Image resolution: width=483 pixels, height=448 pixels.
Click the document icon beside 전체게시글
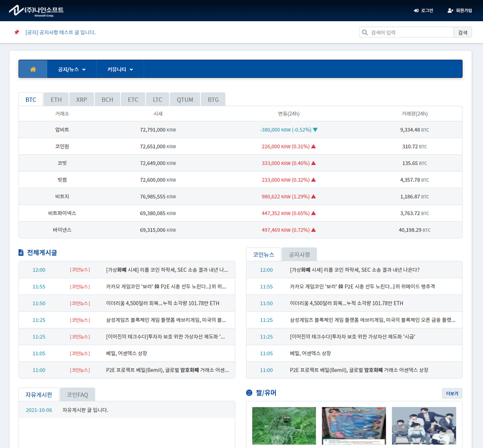click(21, 253)
